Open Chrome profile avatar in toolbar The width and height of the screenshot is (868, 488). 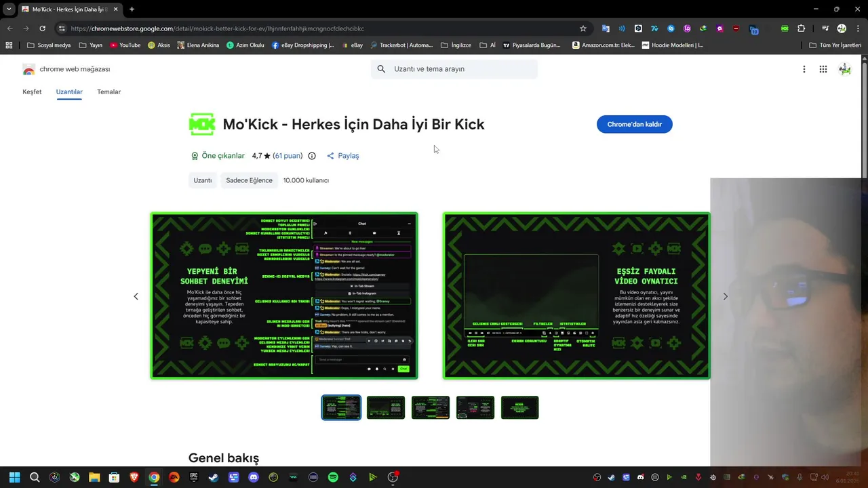842,28
